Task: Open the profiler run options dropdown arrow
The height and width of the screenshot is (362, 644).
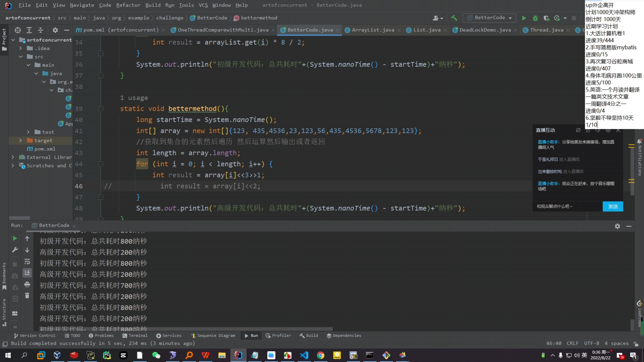Action: click(565, 18)
